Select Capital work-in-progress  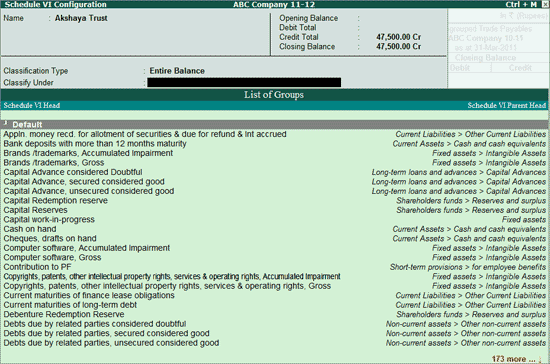coord(49,220)
